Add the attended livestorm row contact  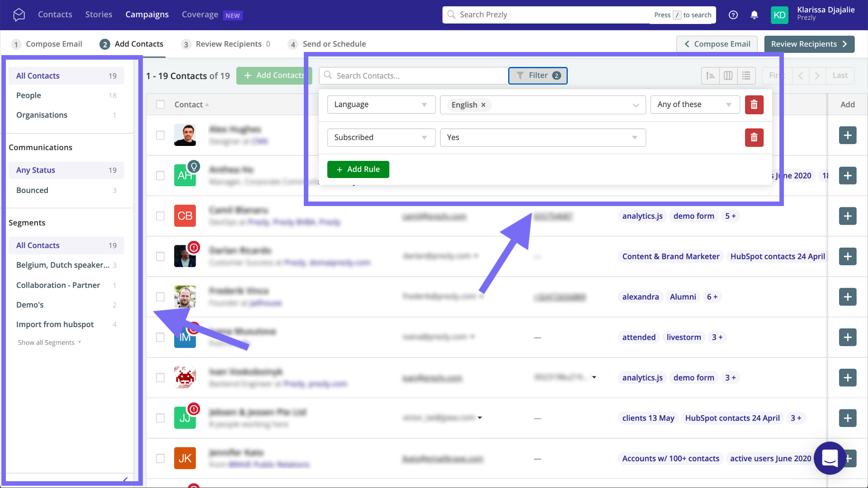click(x=848, y=337)
